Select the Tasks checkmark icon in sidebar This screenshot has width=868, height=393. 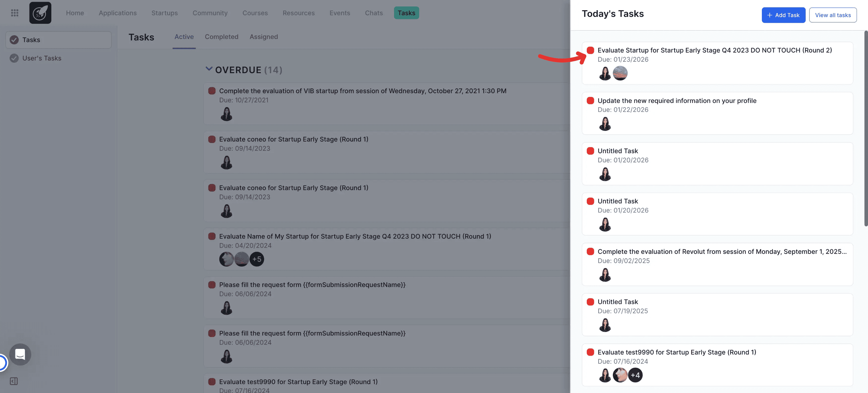click(x=13, y=39)
